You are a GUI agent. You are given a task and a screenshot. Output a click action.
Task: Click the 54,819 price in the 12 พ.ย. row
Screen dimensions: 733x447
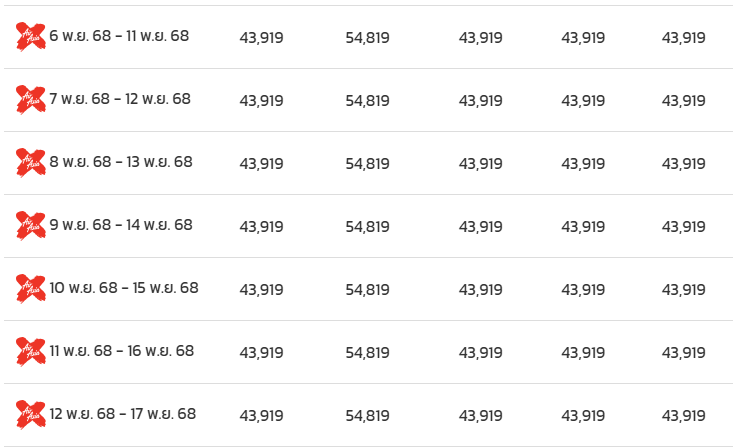pos(367,416)
